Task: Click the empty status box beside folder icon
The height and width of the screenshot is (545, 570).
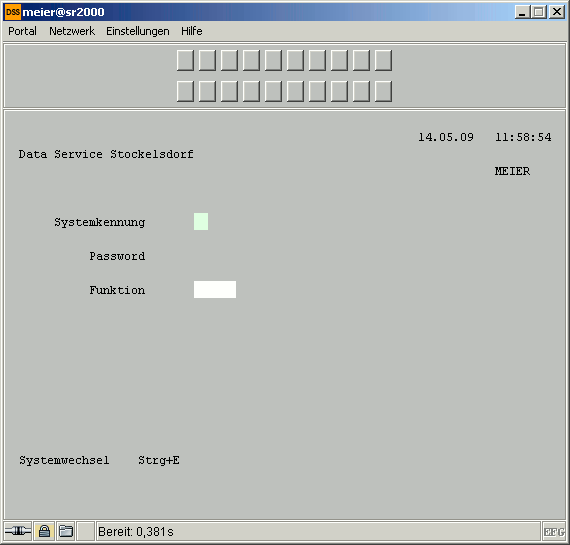Action: tap(87, 531)
